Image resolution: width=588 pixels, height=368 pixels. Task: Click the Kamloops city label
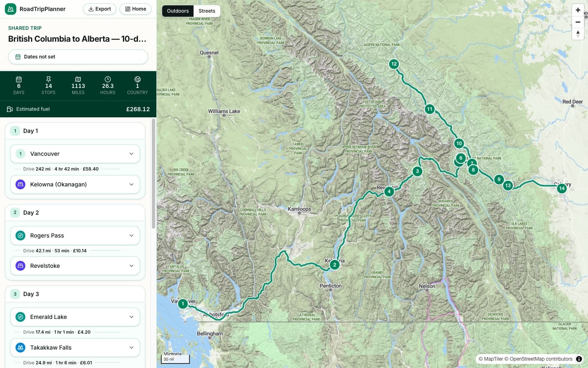299,209
